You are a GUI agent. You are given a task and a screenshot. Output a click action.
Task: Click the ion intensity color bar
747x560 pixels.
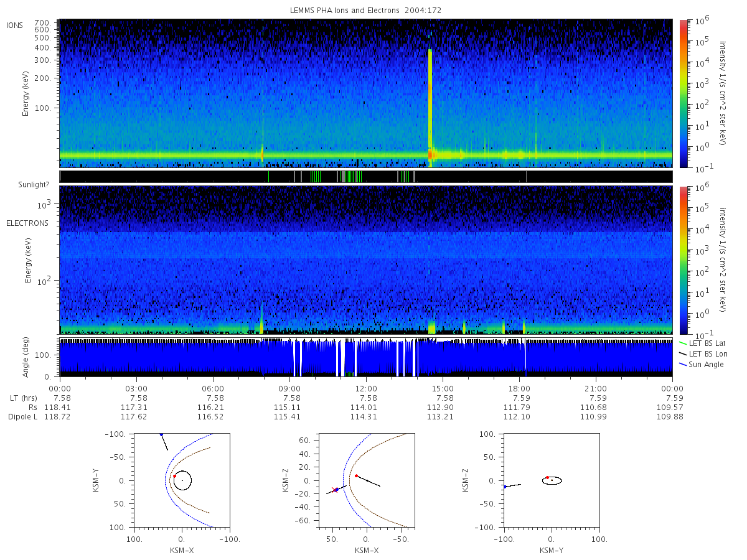point(684,93)
